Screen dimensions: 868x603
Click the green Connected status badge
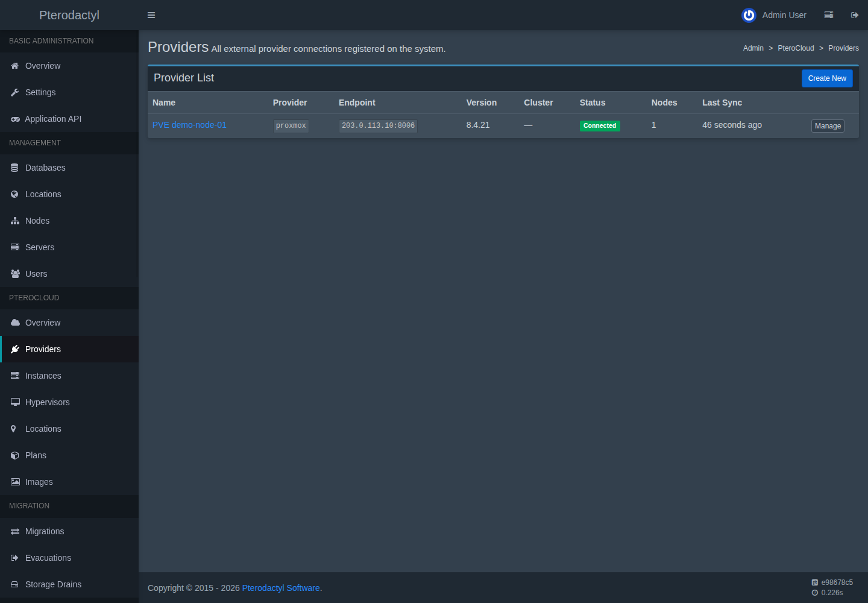[600, 126]
